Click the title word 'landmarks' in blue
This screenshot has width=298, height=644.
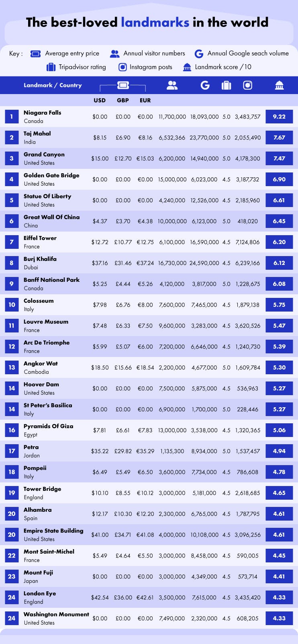[x=155, y=22]
